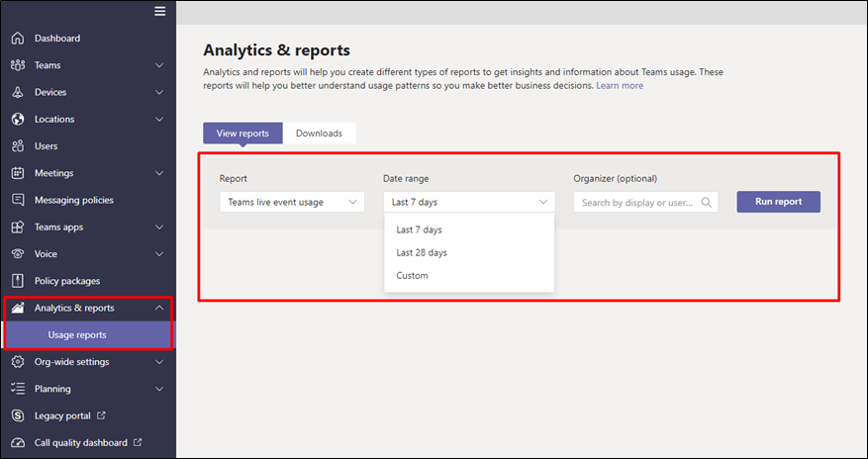Click the Dashboard home icon
This screenshot has width=868, height=459.
point(18,39)
